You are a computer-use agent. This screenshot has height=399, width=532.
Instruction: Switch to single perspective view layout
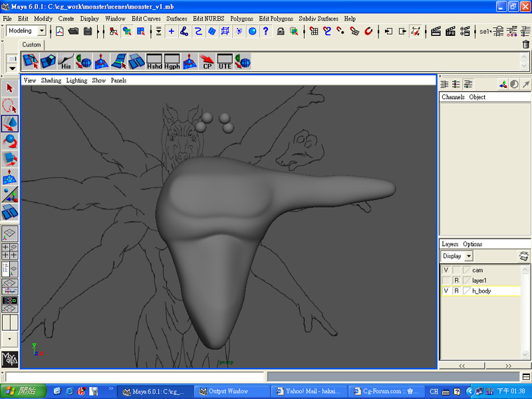(9, 233)
